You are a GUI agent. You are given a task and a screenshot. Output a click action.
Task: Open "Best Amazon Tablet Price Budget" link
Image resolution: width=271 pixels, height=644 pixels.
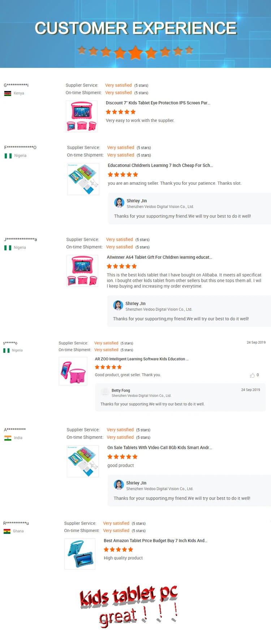[x=155, y=541]
